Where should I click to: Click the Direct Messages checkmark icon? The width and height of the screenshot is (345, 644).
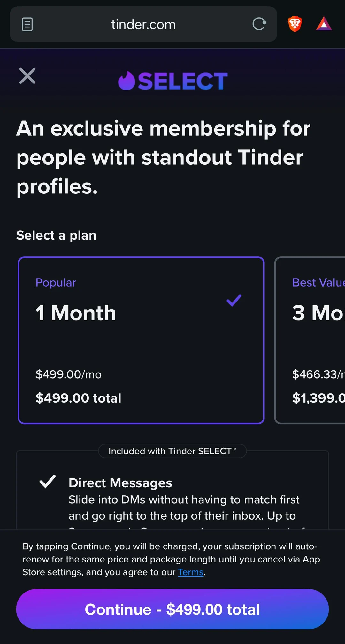[47, 482]
